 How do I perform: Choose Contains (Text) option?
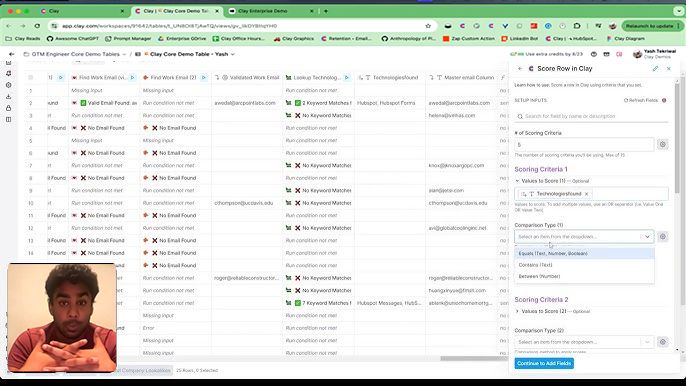point(584,265)
